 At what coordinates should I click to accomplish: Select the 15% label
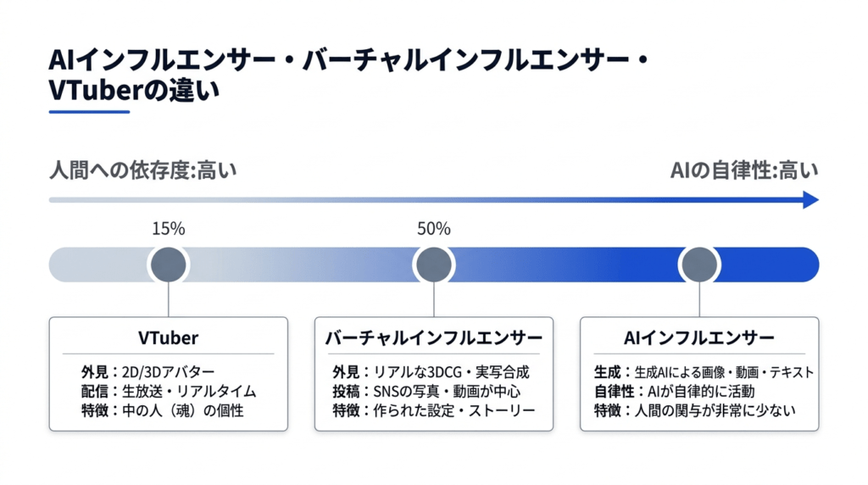[168, 228]
